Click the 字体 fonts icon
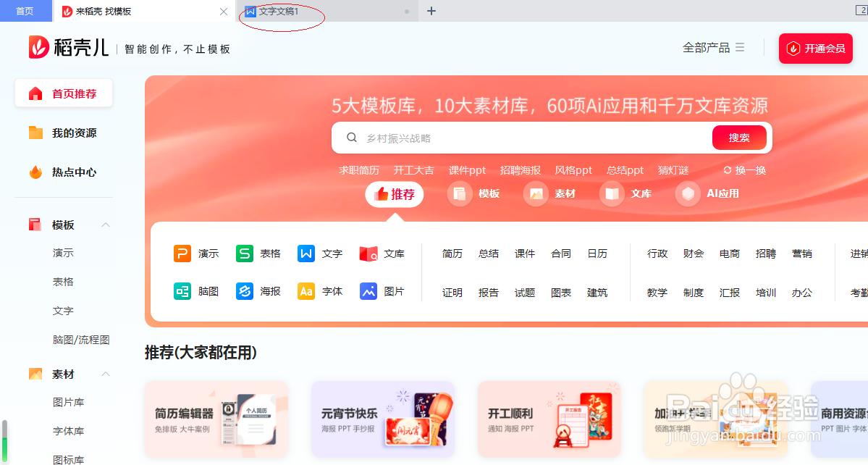 [x=306, y=293]
